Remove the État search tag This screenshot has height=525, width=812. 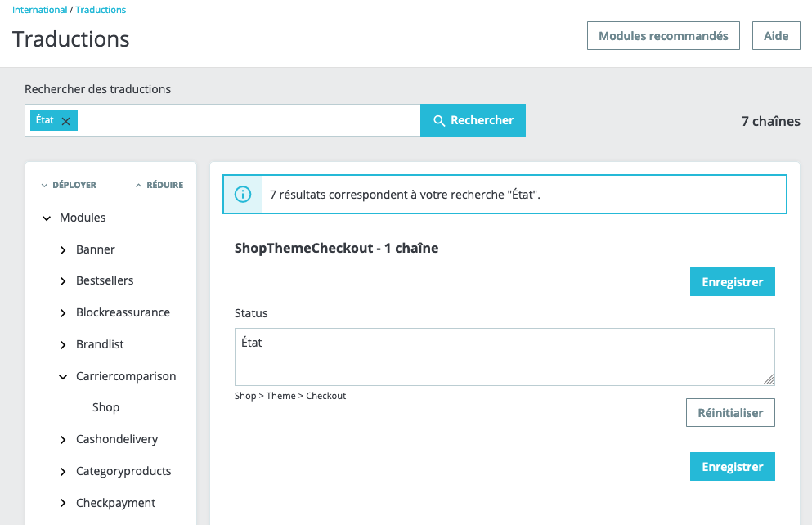[66, 121]
